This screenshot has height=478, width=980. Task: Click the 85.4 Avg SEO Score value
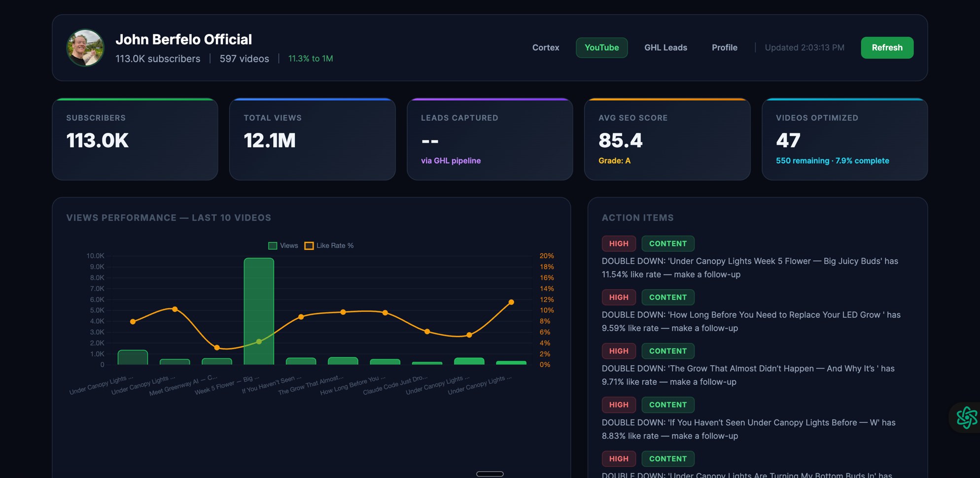click(621, 140)
